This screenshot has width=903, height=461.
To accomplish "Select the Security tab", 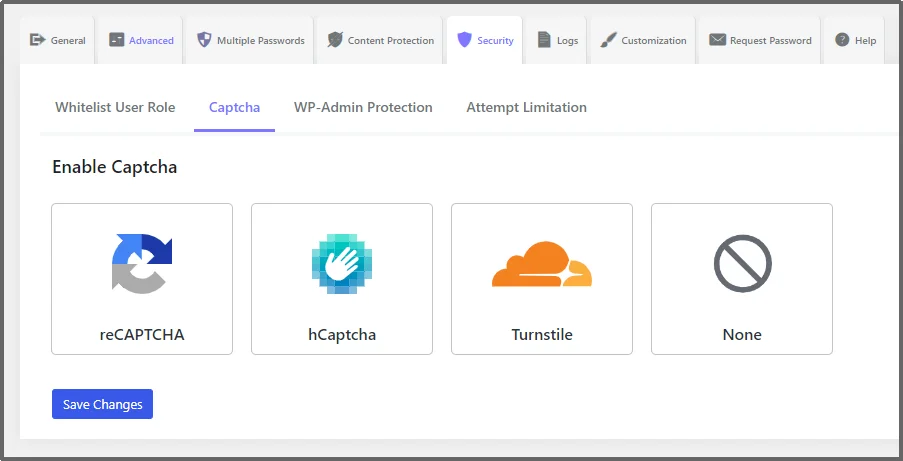I will coord(484,40).
